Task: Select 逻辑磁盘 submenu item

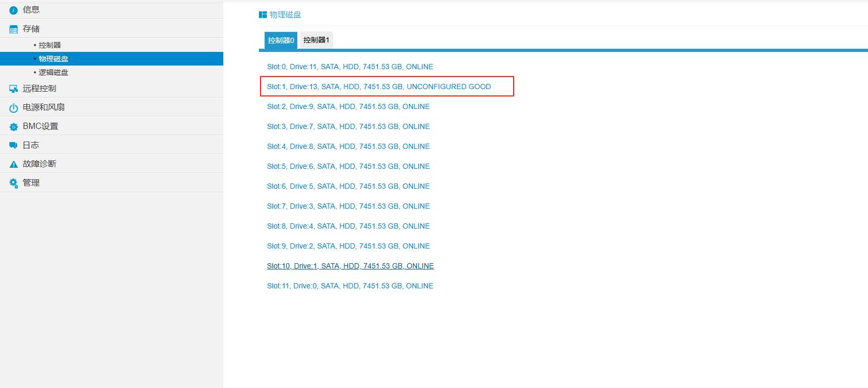Action: point(112,72)
